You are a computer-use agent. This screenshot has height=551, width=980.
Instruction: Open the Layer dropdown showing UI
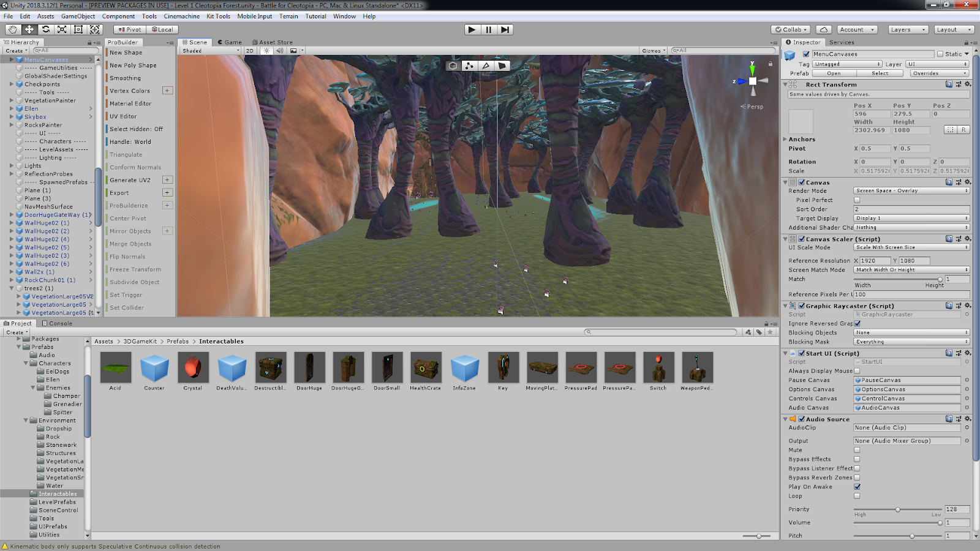point(937,64)
